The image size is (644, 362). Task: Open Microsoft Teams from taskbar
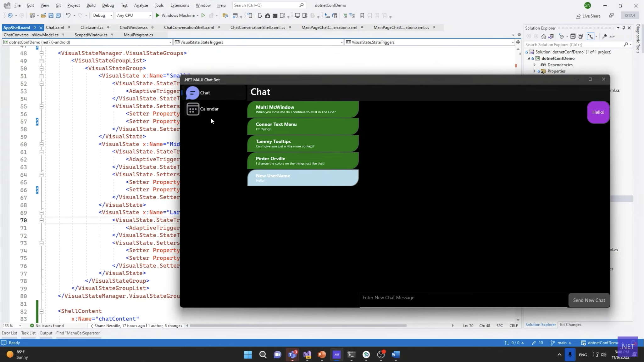click(292, 355)
